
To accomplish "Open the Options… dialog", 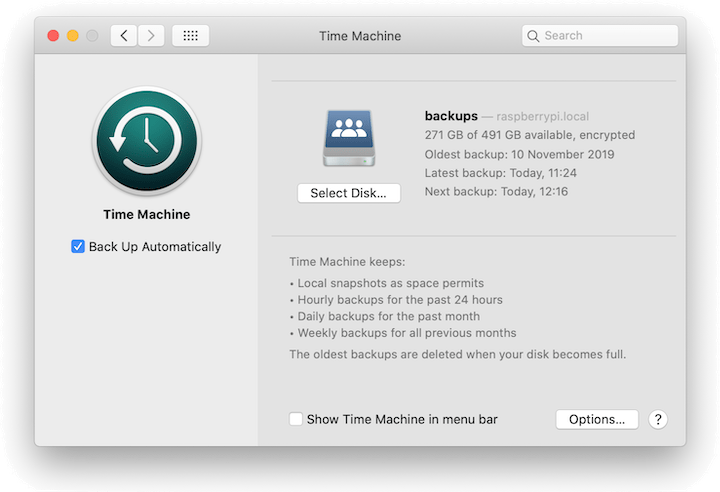I will (597, 419).
